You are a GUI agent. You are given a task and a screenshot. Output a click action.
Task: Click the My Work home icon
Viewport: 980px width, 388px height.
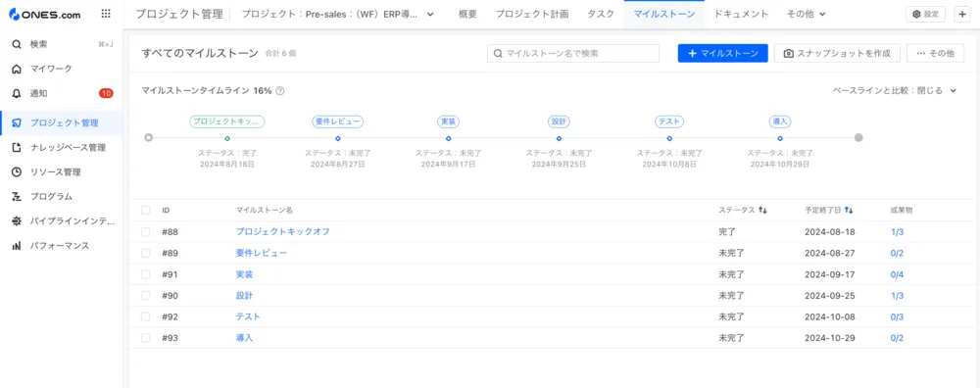click(x=17, y=69)
